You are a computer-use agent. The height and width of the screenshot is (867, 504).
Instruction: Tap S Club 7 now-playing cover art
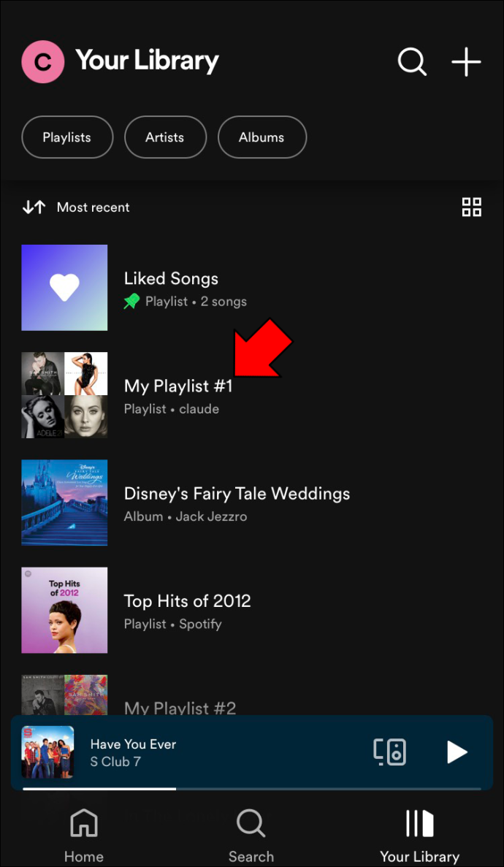pos(47,752)
